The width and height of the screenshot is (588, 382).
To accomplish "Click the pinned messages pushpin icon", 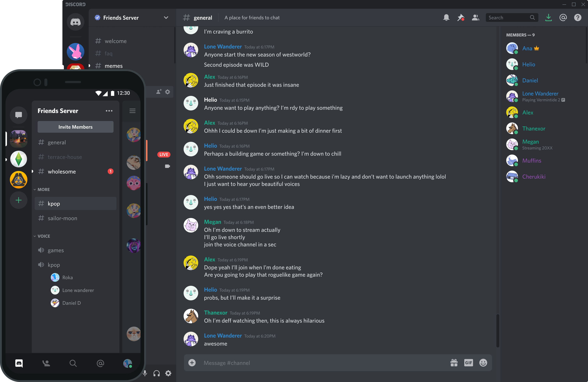I will 461,17.
